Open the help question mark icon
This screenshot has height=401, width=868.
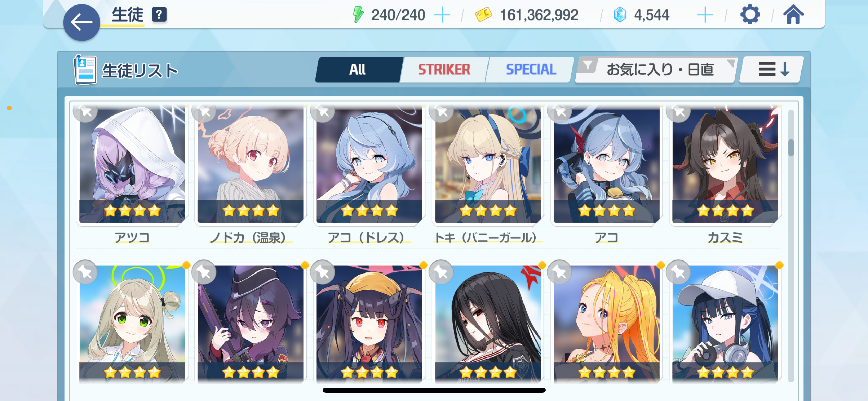tap(159, 15)
